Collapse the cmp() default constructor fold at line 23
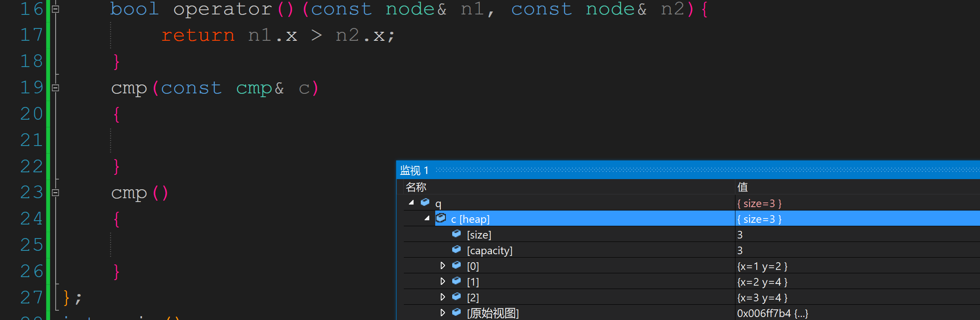The image size is (980, 320). click(x=55, y=193)
